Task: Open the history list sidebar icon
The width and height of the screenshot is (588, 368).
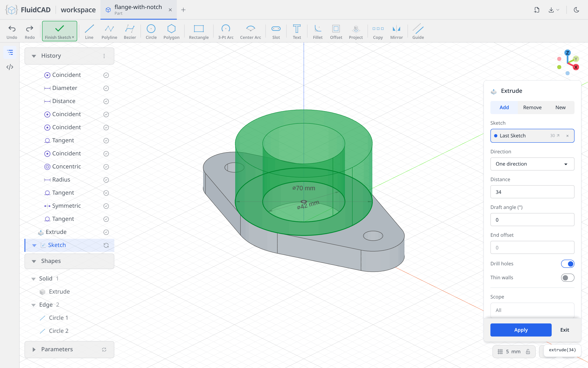Action: click(x=10, y=52)
